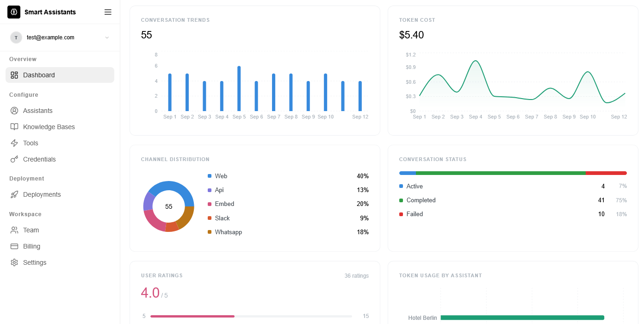Click the Sep 1 bar in Conversation Trends
The width and height of the screenshot is (644, 324).
point(170,92)
